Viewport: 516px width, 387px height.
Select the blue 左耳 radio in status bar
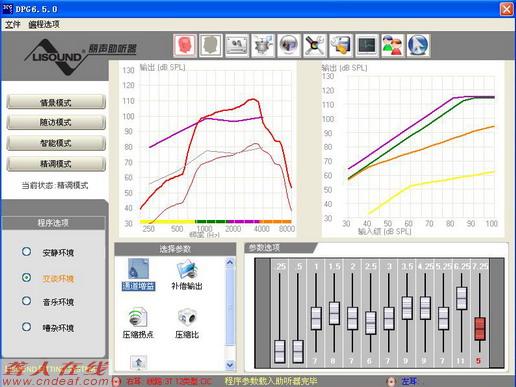click(x=391, y=381)
